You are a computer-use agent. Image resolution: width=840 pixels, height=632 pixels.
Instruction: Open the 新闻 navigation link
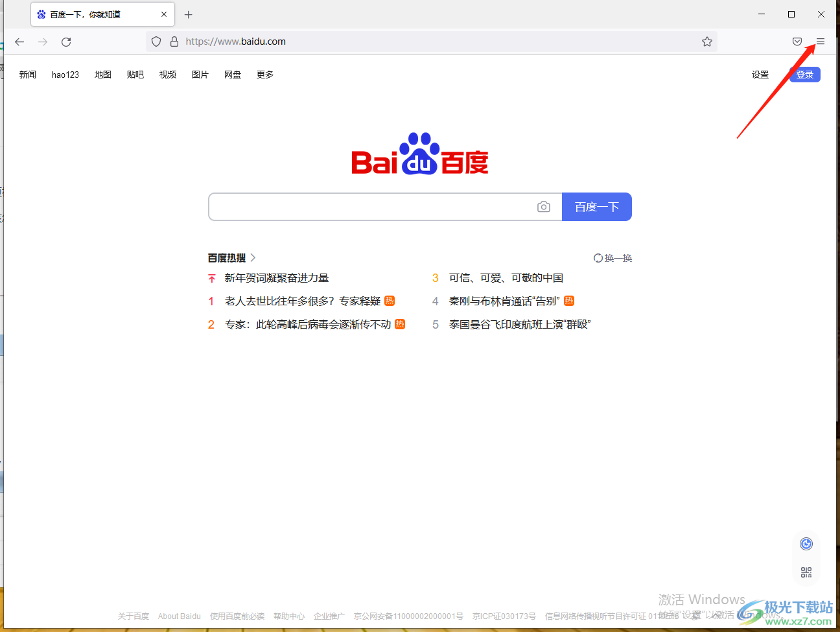click(x=28, y=75)
